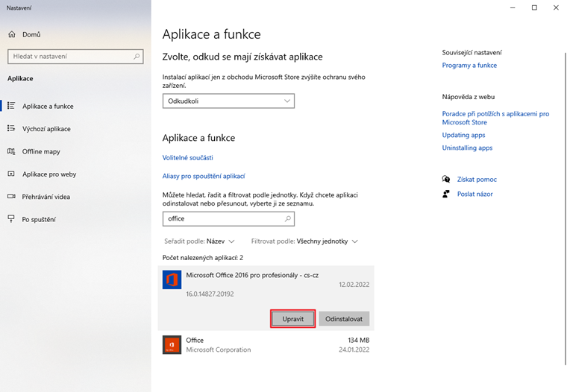Open the Uninstalling apps help link
567x392 pixels.
467,148
